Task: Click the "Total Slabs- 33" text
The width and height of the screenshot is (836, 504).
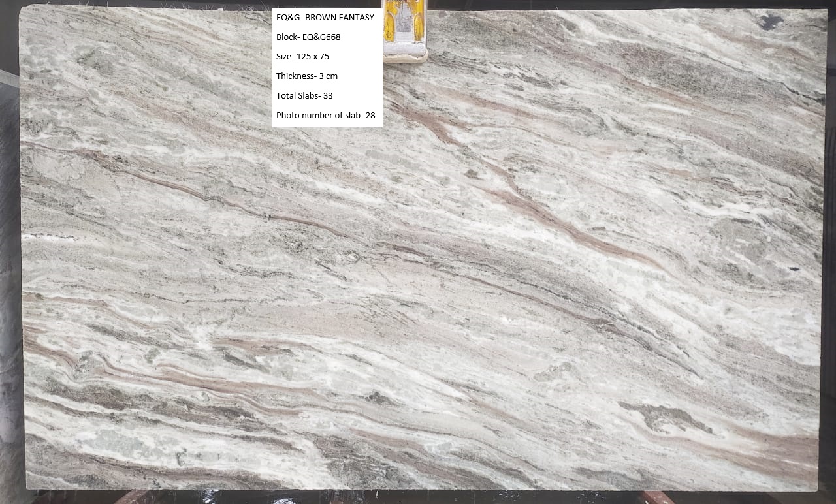Action: (304, 96)
